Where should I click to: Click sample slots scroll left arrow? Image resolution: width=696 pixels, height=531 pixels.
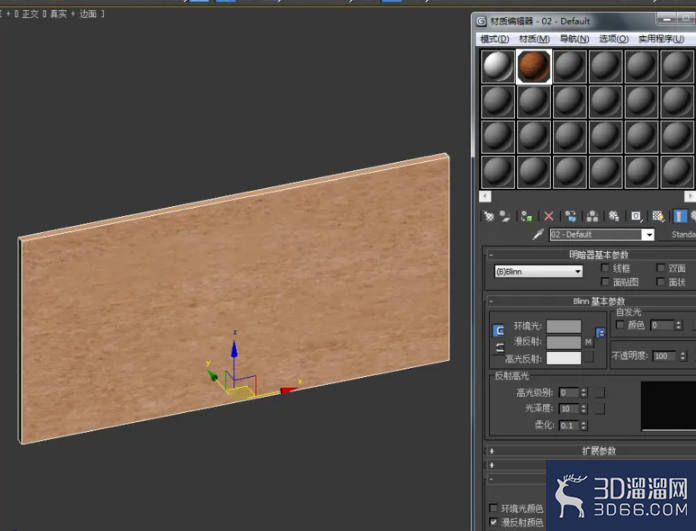pos(485,196)
